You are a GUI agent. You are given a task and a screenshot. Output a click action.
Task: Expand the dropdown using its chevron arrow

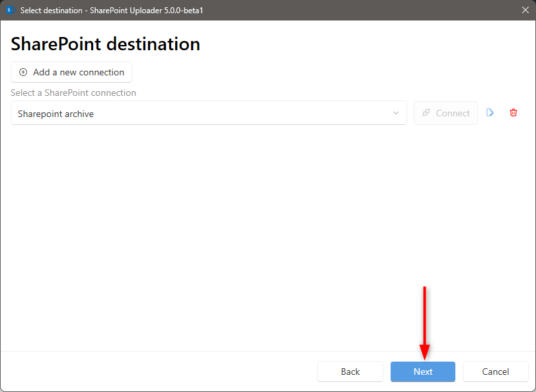(x=396, y=113)
